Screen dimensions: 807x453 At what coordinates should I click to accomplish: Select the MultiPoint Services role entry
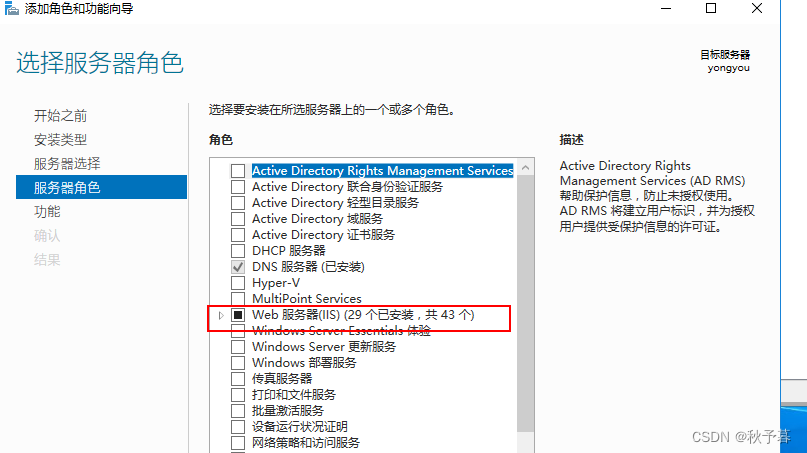(x=306, y=299)
